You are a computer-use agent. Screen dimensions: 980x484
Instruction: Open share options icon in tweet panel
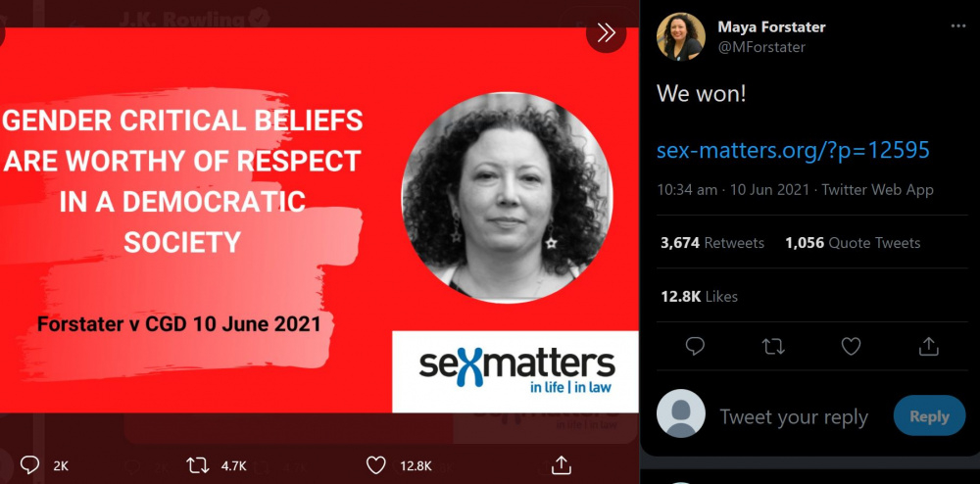pyautogui.click(x=929, y=346)
